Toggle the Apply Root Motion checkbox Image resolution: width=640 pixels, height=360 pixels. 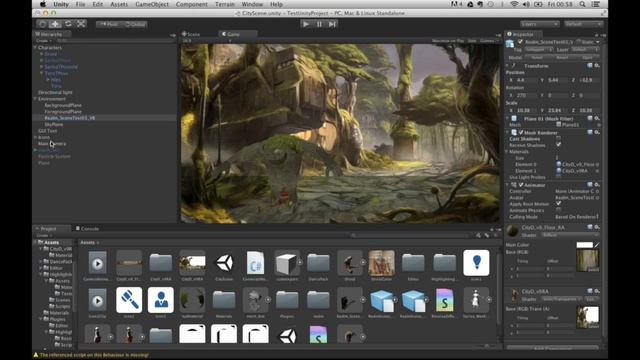click(558, 204)
